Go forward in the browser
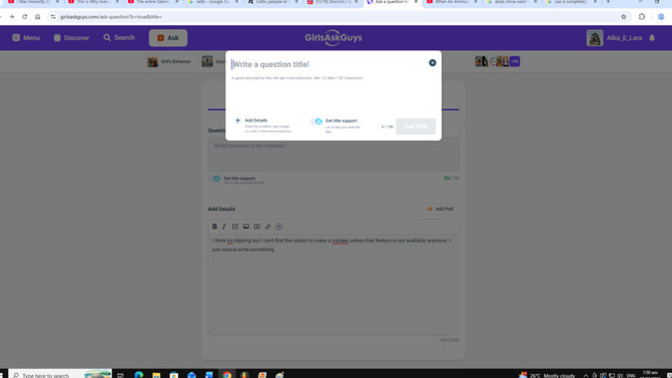The height and width of the screenshot is (378, 672). tap(12, 17)
